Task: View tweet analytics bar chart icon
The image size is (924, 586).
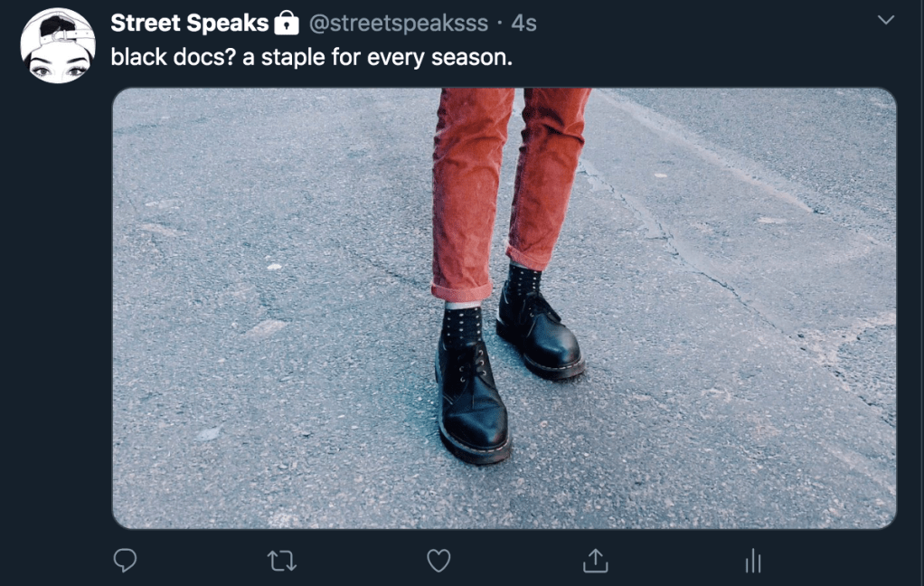Action: pyautogui.click(x=753, y=561)
